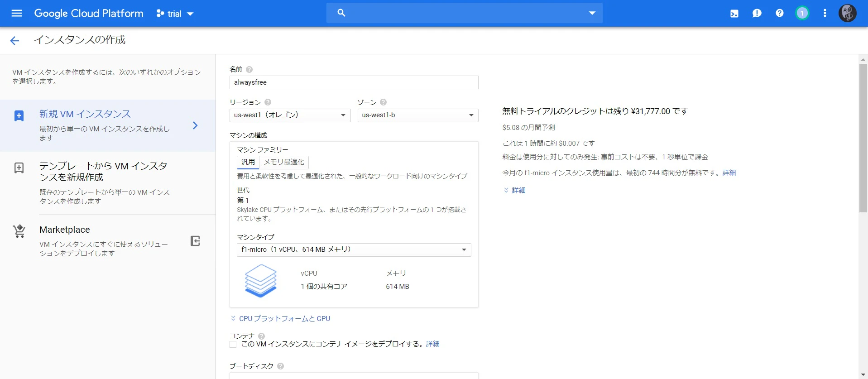Click the vertical scrollbar thumb
868x379 pixels.
coord(863,138)
